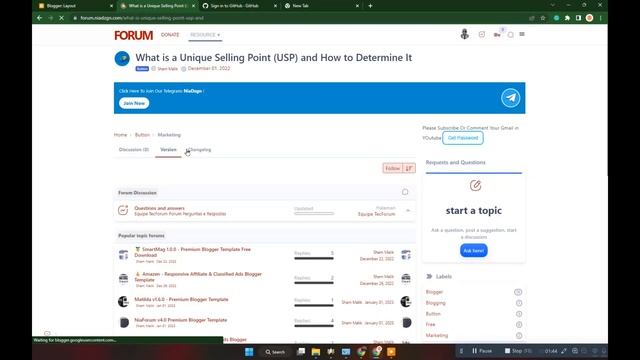Switch to Blogger Layout browser tab
Screen dimensions: 640x360
pyautogui.click(x=76, y=6)
